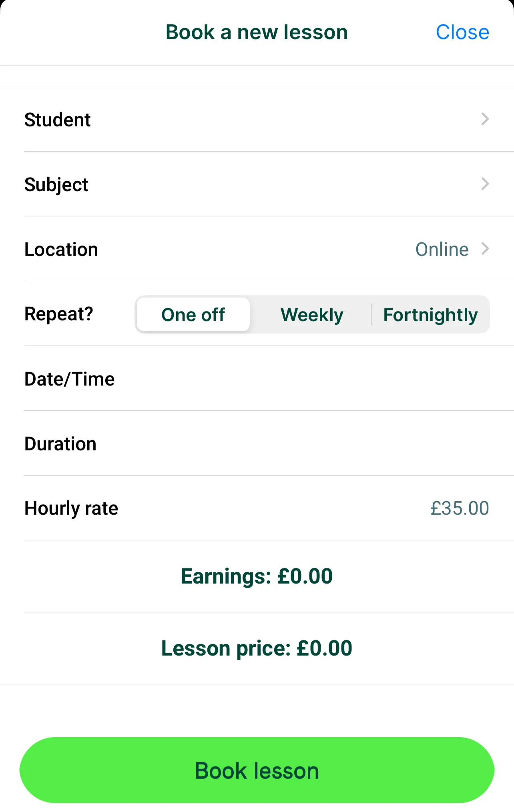The height and width of the screenshot is (812, 514).
Task: Close the Book a new lesson dialog
Action: click(462, 32)
